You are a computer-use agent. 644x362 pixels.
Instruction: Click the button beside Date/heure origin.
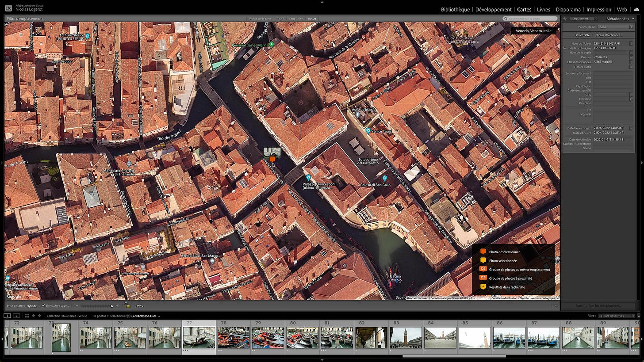click(x=631, y=128)
